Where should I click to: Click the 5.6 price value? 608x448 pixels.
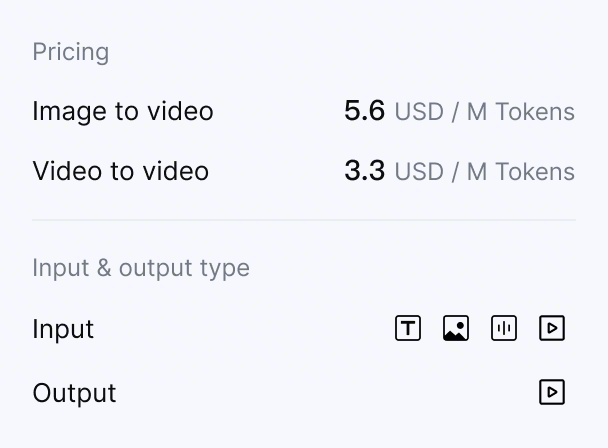click(x=364, y=111)
